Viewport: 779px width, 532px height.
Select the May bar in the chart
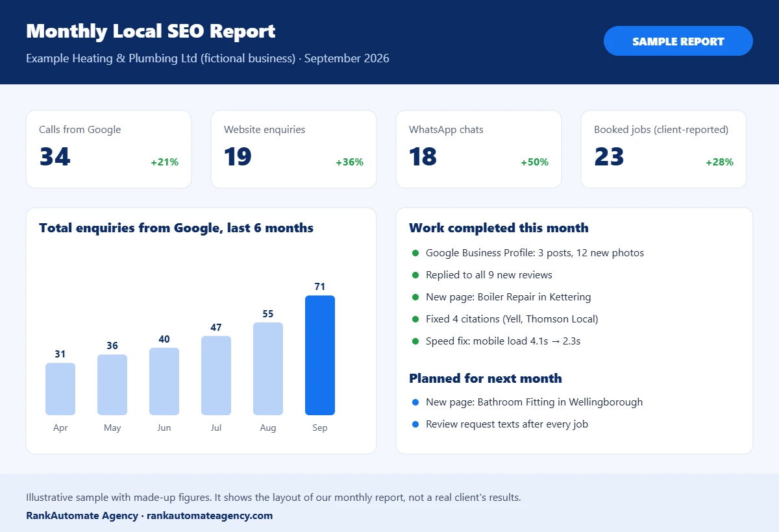click(112, 385)
